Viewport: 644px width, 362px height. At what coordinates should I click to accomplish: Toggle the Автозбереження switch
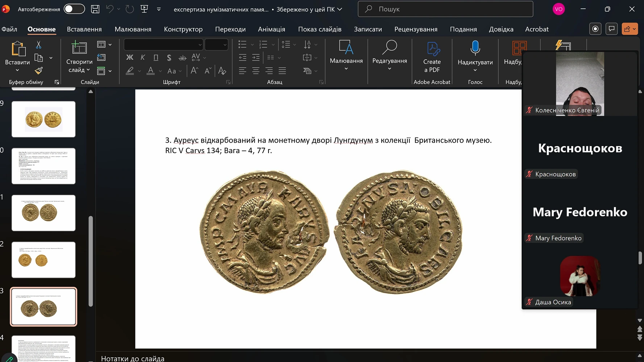pos(74,9)
